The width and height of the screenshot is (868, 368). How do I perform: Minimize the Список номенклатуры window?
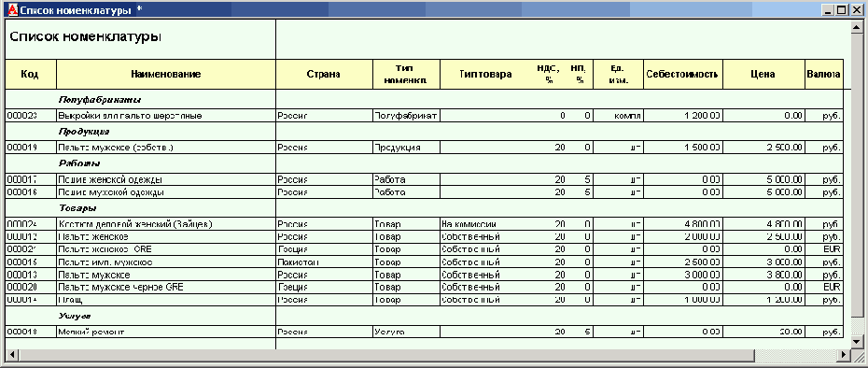829,10
